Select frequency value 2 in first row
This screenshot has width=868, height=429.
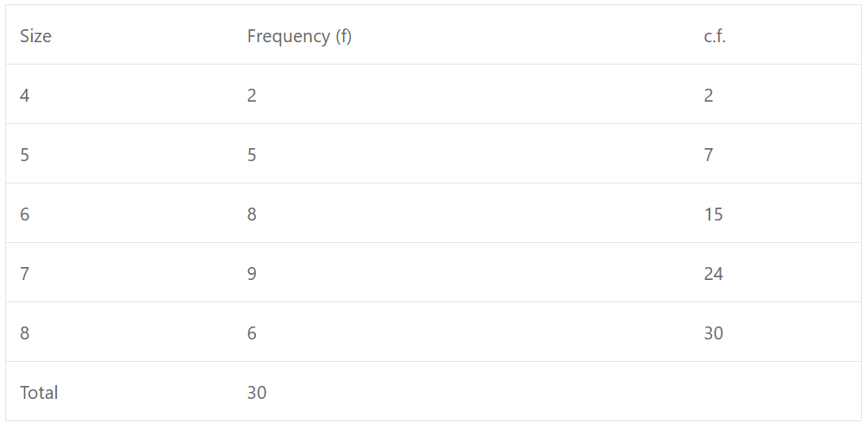[x=252, y=96]
